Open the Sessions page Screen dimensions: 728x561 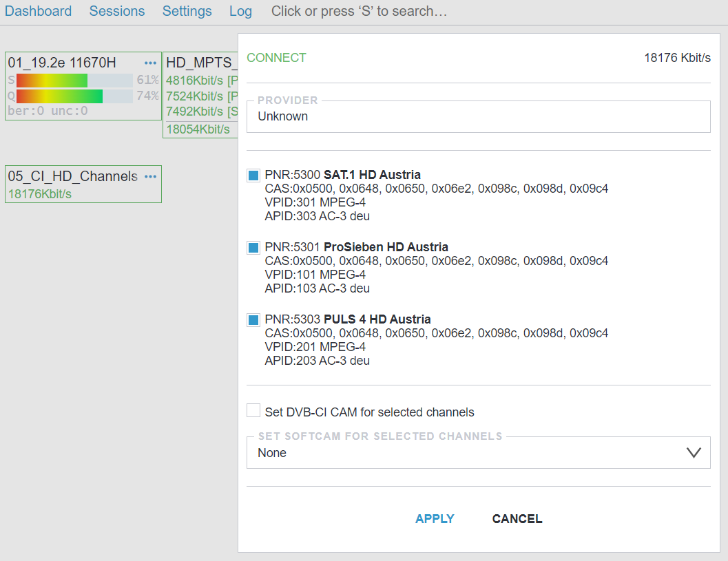click(117, 11)
